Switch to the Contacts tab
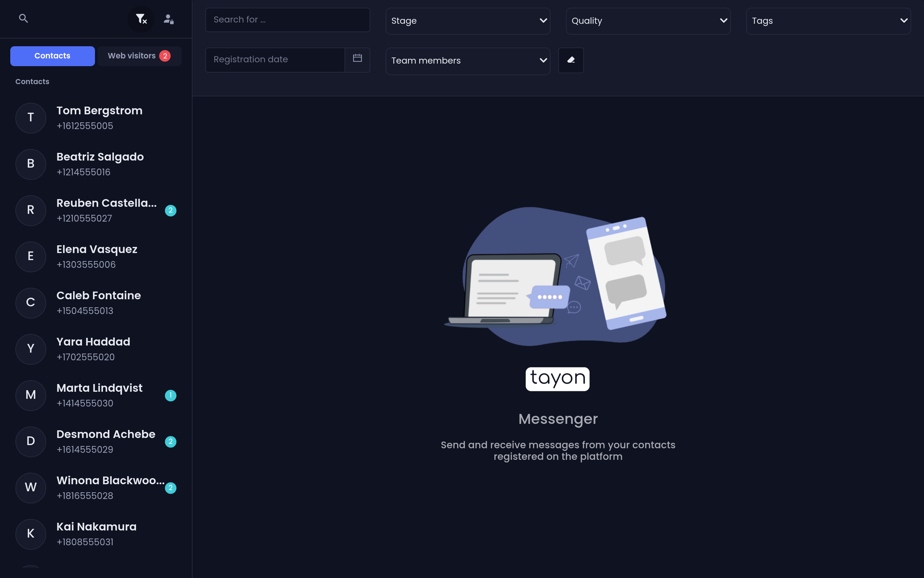This screenshot has width=924, height=578. click(52, 56)
